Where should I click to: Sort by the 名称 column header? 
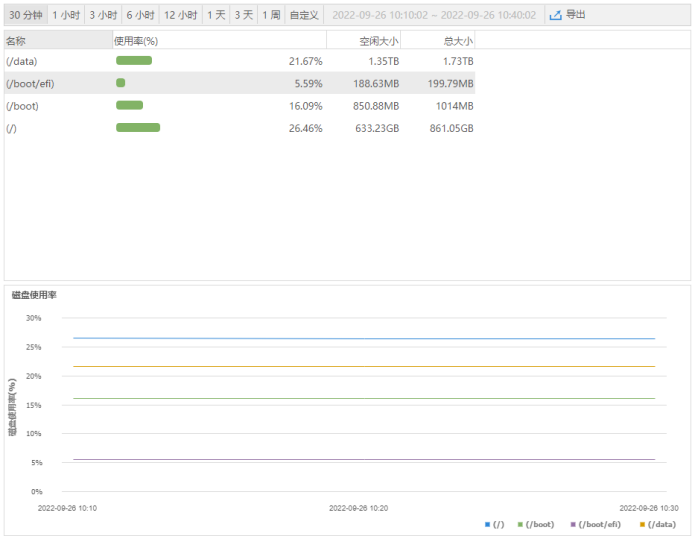pyautogui.click(x=17, y=41)
